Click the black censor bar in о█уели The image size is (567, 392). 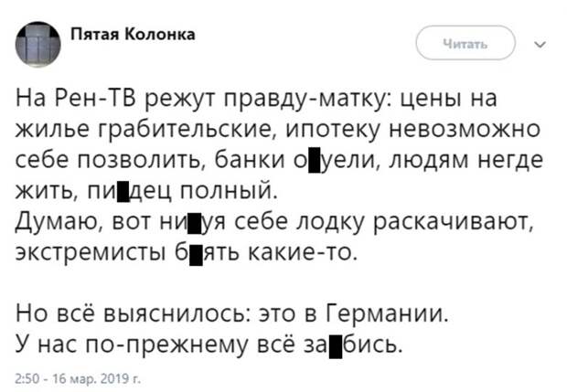click(x=315, y=161)
